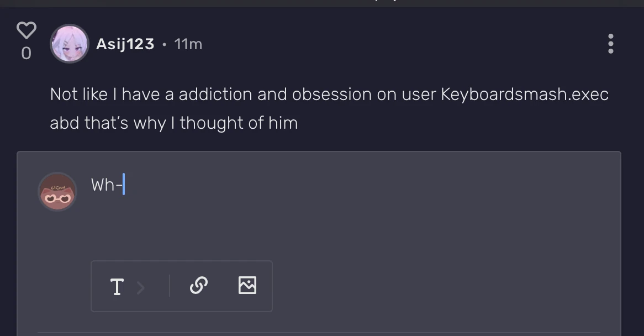
Task: Place cursor after the 'Wh-' reply text
Action: tap(124, 185)
